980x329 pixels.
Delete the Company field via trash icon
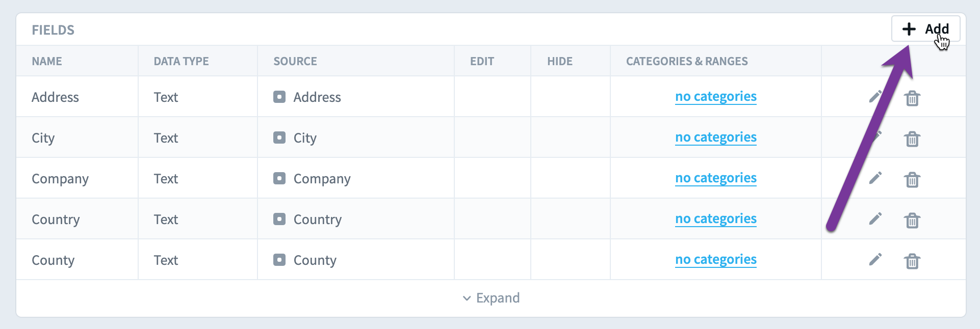(x=912, y=179)
